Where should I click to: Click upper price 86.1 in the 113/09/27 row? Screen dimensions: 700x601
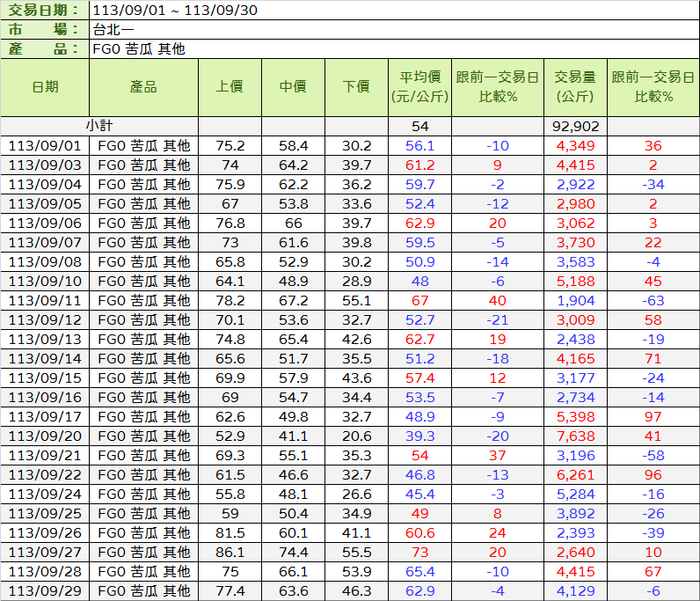pyautogui.click(x=230, y=553)
